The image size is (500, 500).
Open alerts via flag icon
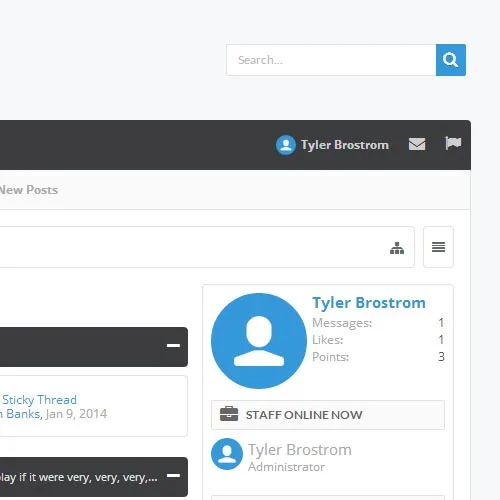[x=453, y=143]
